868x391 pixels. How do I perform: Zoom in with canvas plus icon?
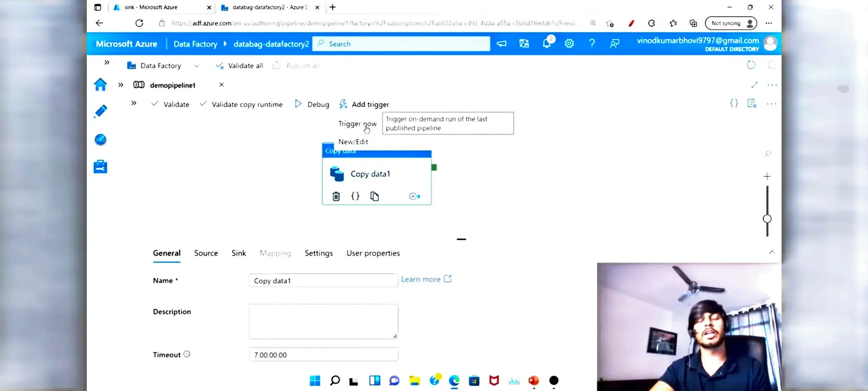[767, 176]
